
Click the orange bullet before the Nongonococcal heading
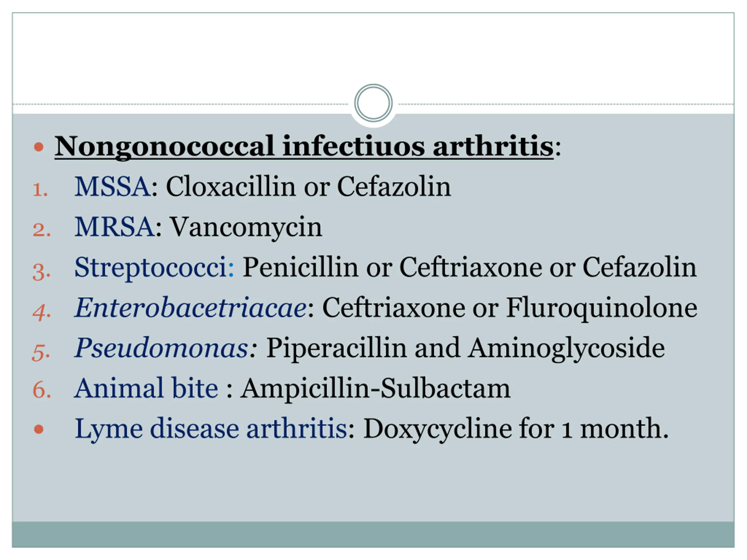39,147
